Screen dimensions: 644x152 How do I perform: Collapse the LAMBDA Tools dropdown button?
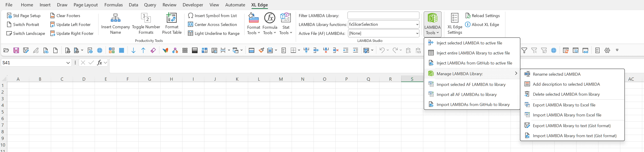click(x=433, y=24)
